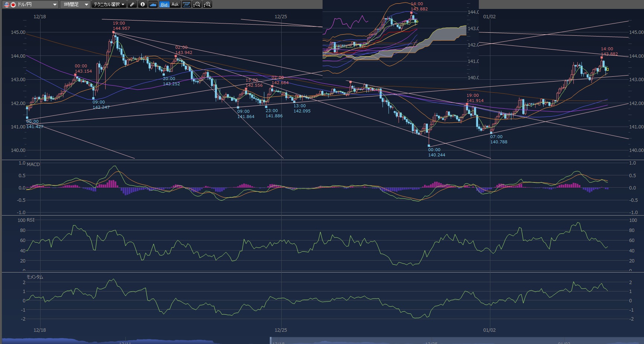Click the 140.244 low price marker
Screen dimensions: 644x344
pos(436,155)
